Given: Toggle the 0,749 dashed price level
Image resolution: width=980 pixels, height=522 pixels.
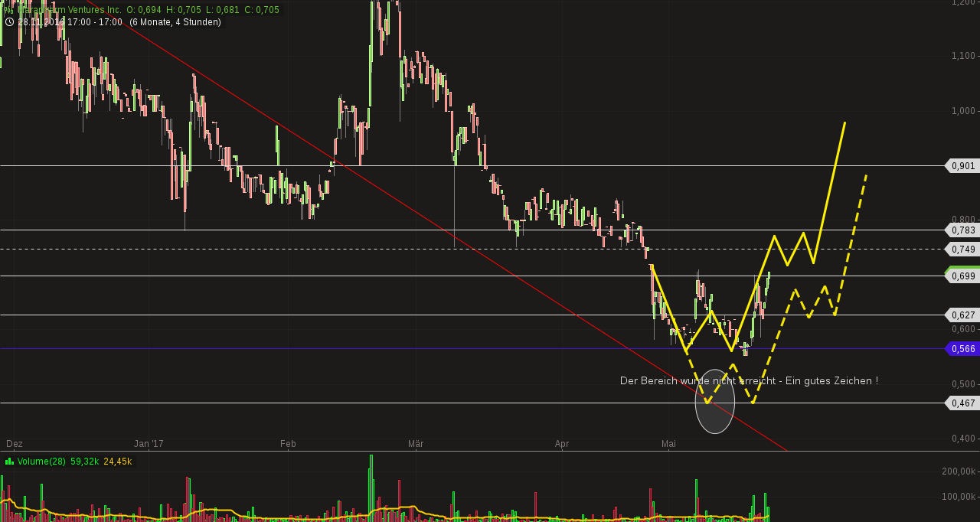Looking at the screenshot, I should (962, 249).
